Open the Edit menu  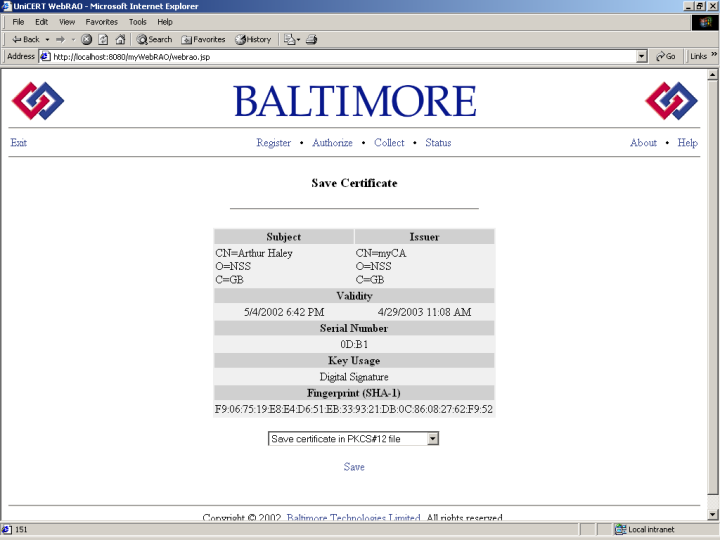(x=41, y=22)
